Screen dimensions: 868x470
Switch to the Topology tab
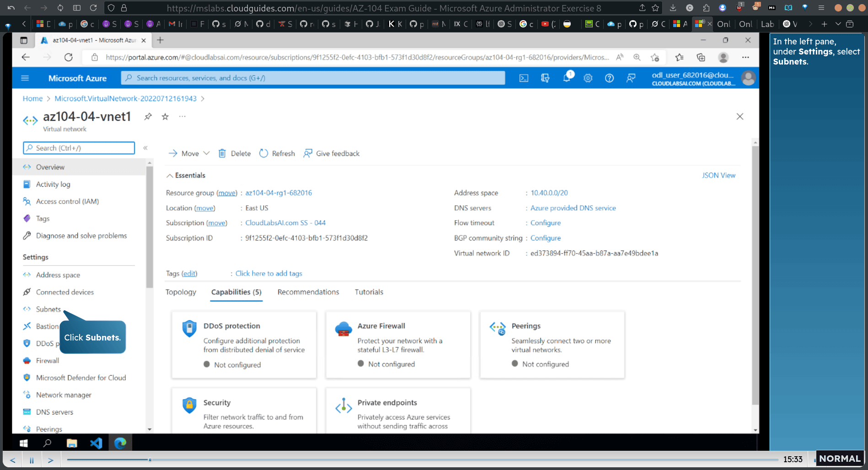(181, 292)
